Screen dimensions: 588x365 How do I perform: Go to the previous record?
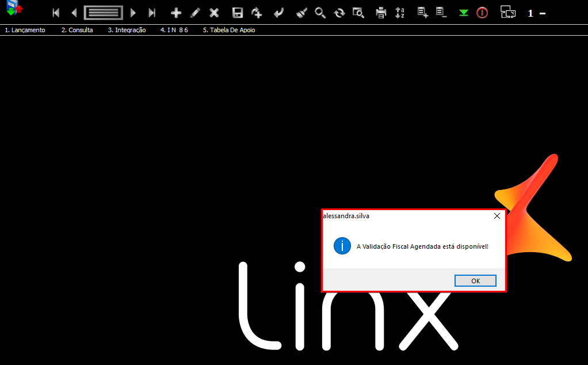pyautogui.click(x=74, y=13)
